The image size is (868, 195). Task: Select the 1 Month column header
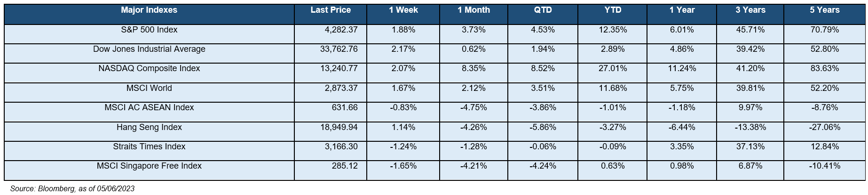(473, 10)
